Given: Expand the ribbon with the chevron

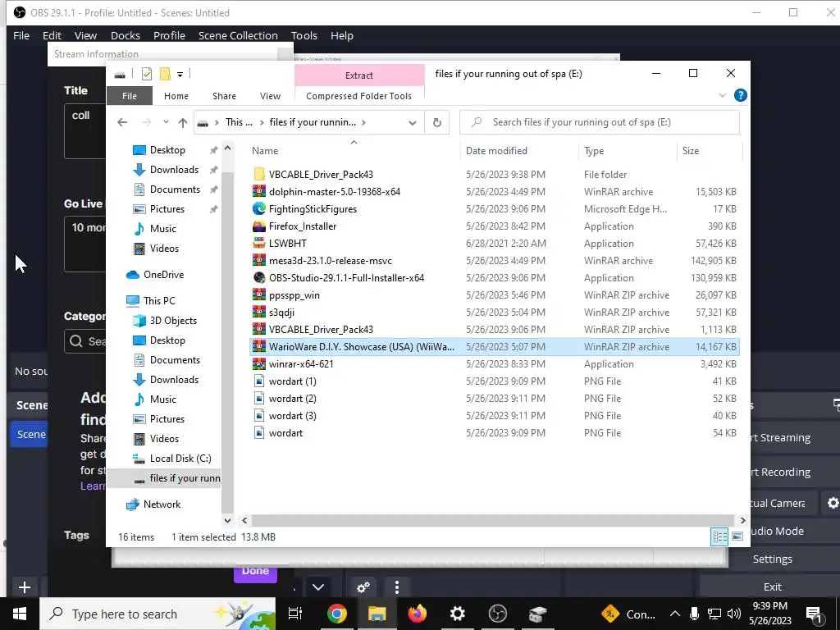Looking at the screenshot, I should point(722,95).
